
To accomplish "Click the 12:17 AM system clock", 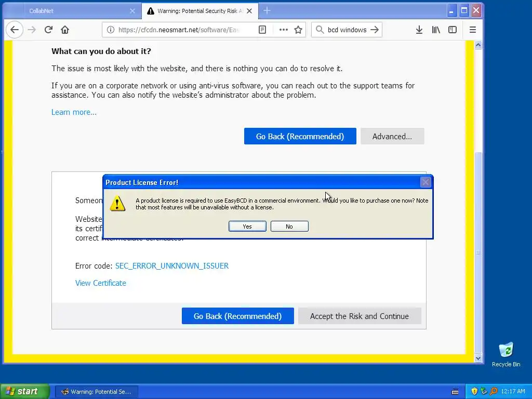I will [x=513, y=391].
